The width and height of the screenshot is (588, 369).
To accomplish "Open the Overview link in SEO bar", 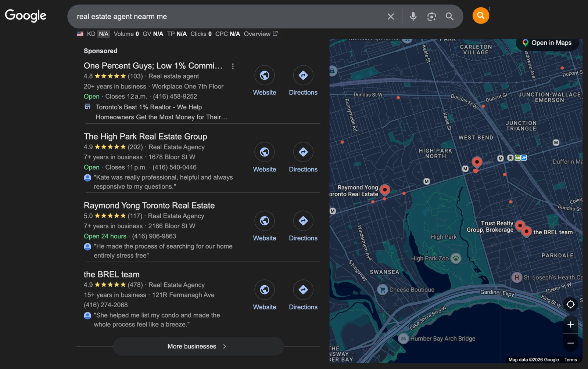I will [x=261, y=34].
